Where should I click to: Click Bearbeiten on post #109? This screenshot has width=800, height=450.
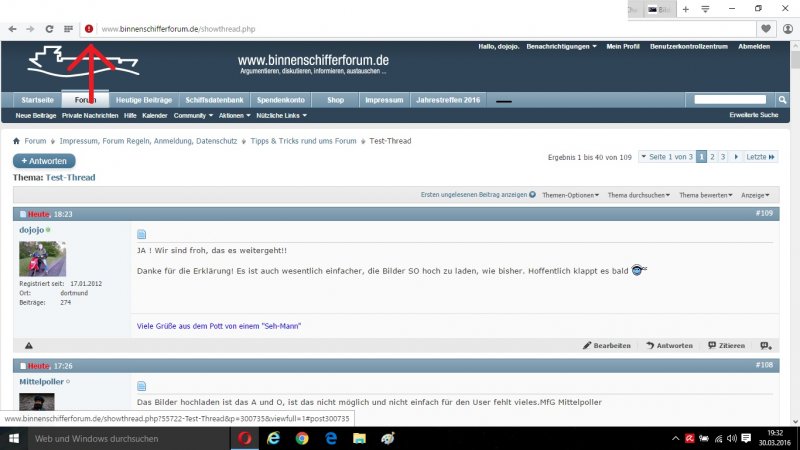[607, 345]
